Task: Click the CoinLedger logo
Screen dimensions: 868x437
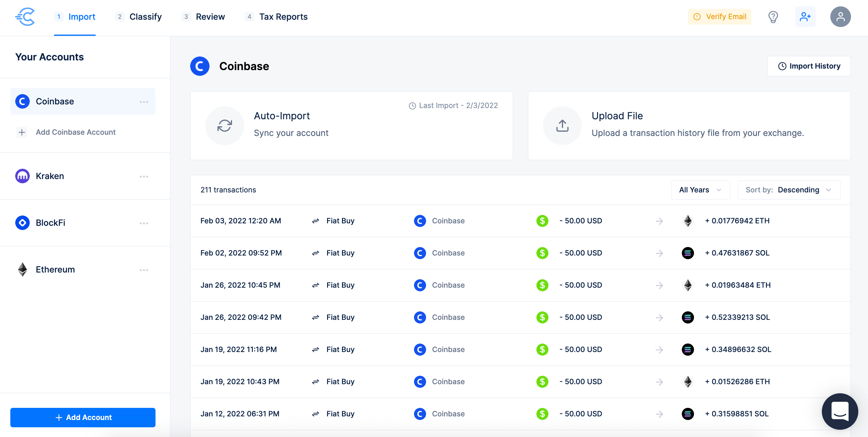Action: click(25, 16)
